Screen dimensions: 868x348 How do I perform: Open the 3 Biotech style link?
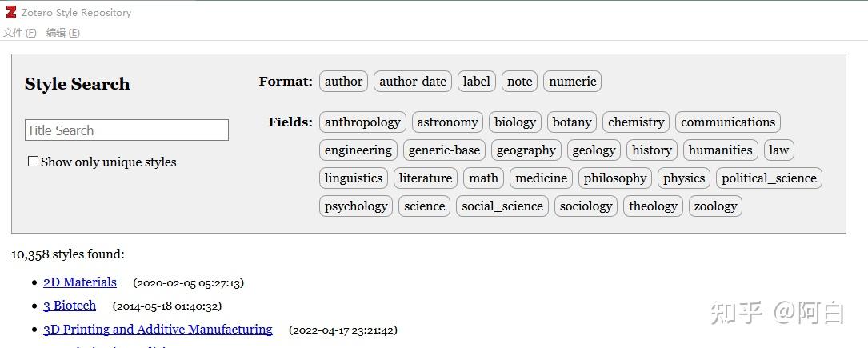[70, 306]
